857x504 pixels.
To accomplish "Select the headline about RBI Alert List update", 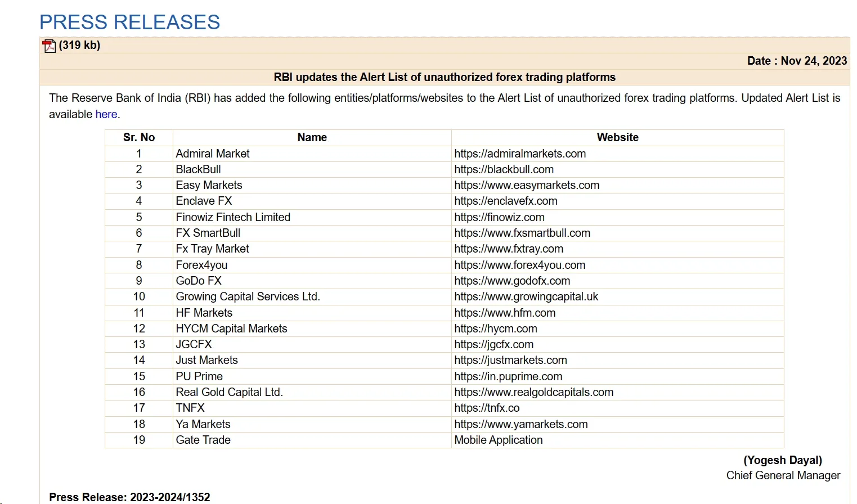I will point(445,77).
